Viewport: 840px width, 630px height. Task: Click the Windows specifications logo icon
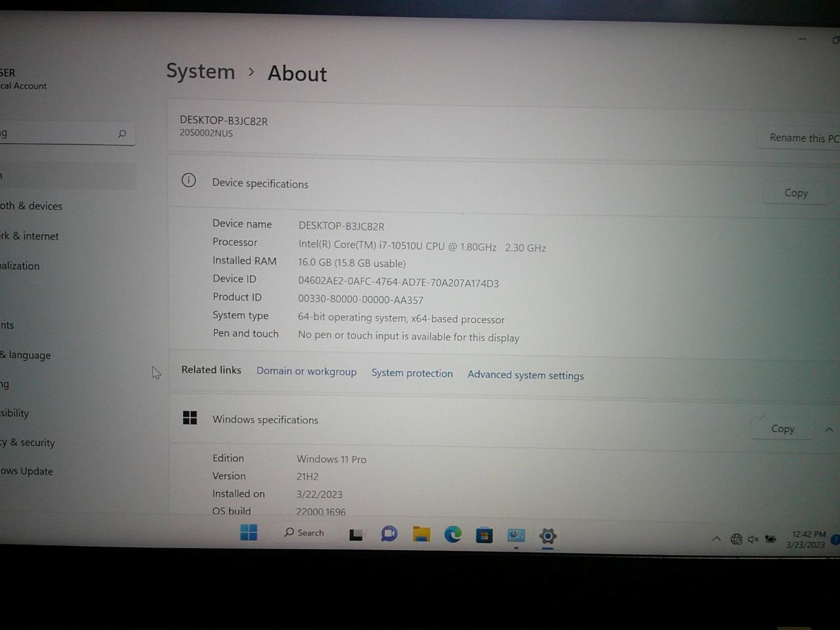[190, 417]
